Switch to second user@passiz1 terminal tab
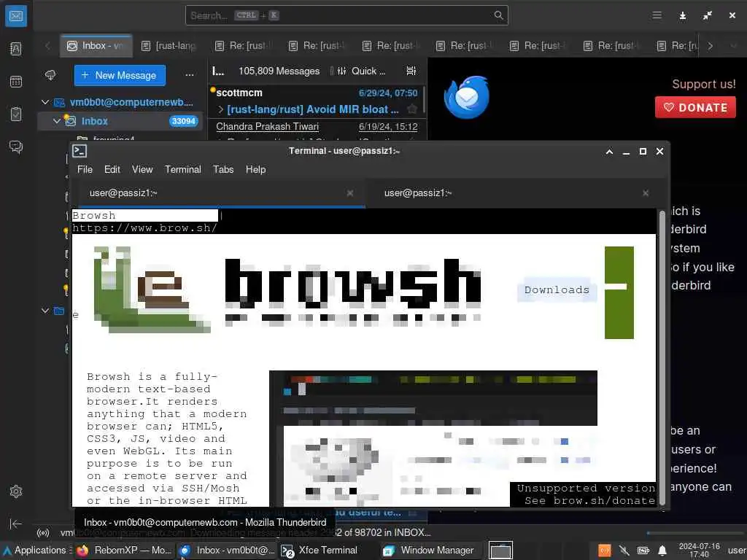This screenshot has width=747, height=560. click(x=512, y=192)
